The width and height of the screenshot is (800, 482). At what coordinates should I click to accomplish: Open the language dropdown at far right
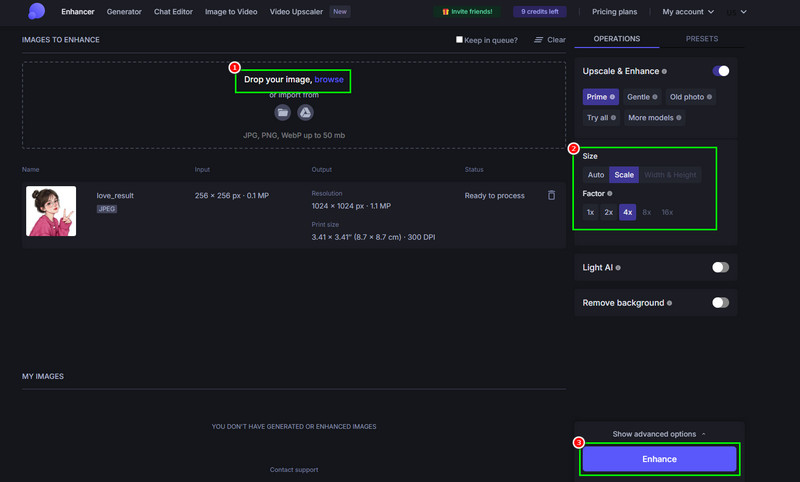pos(738,12)
